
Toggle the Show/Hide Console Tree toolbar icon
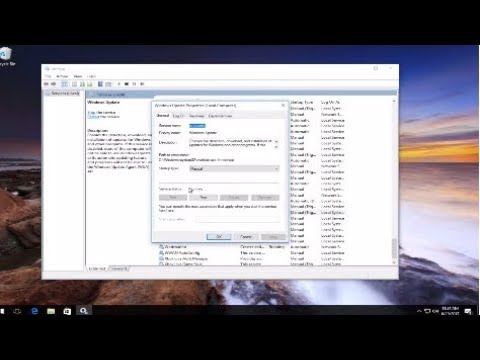[x=64, y=84]
